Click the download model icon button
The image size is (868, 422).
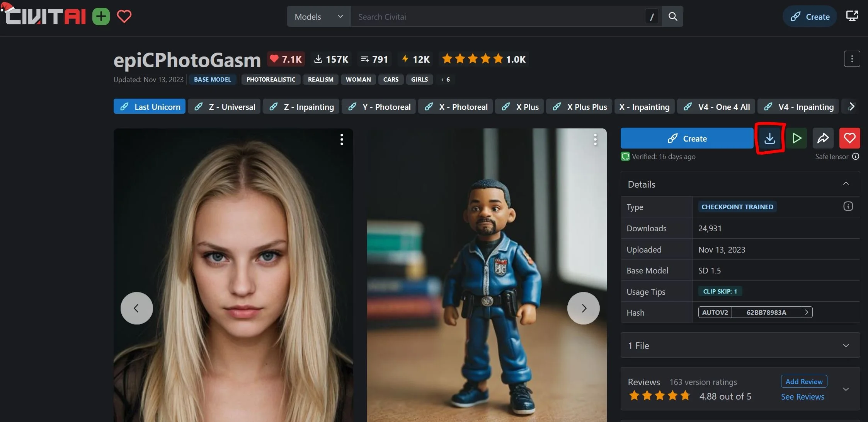pos(769,138)
